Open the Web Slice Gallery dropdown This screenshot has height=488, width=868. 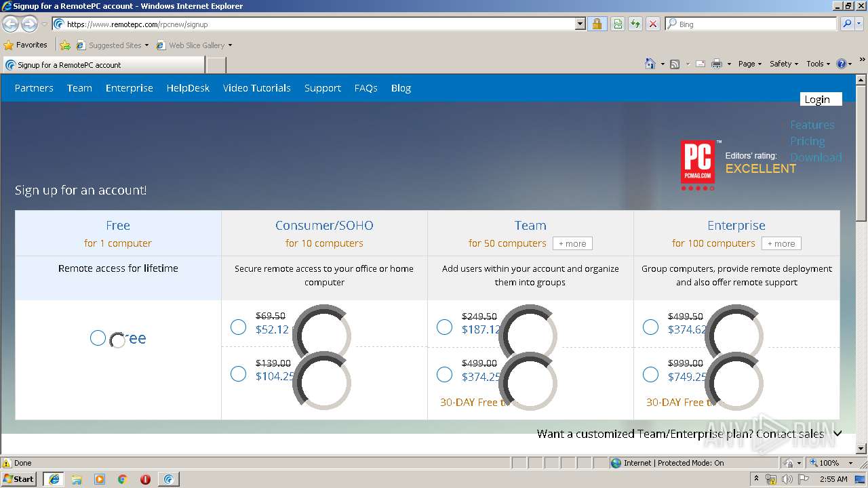[x=230, y=45]
